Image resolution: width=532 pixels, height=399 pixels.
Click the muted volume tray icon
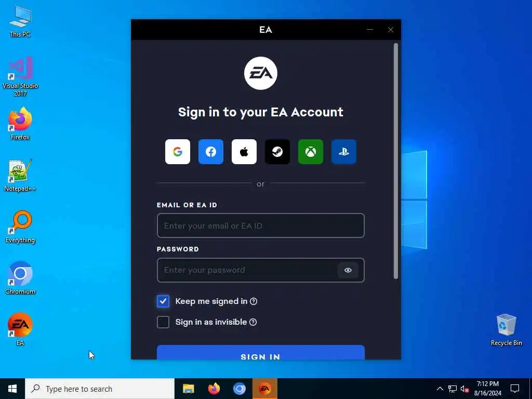[465, 389]
